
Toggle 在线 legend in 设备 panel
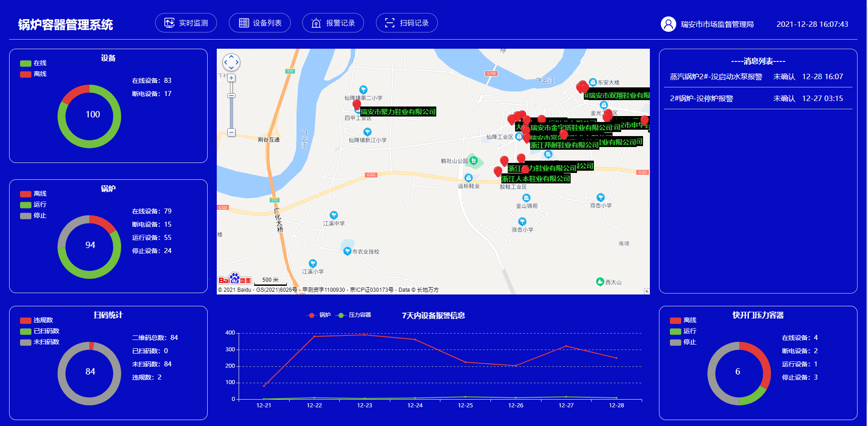click(x=33, y=63)
